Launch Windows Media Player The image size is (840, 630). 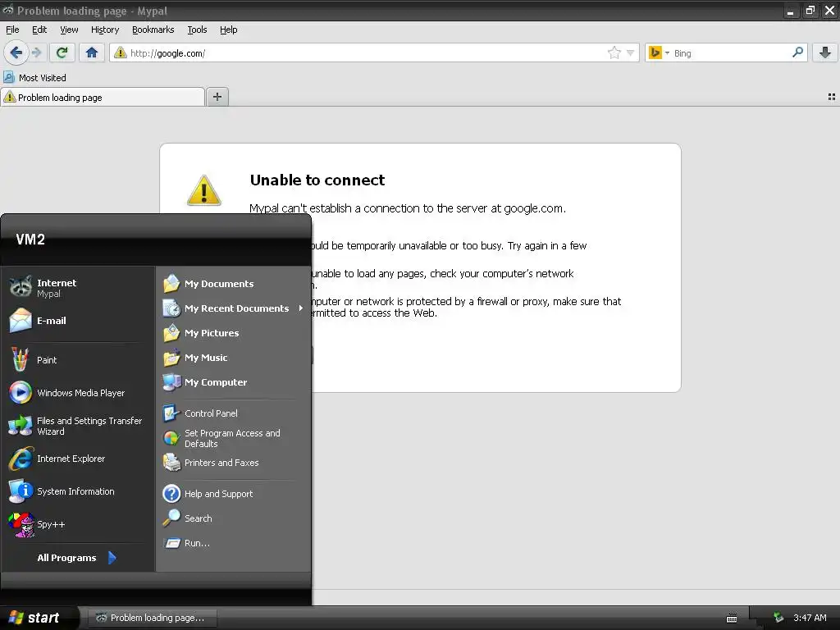pos(78,393)
